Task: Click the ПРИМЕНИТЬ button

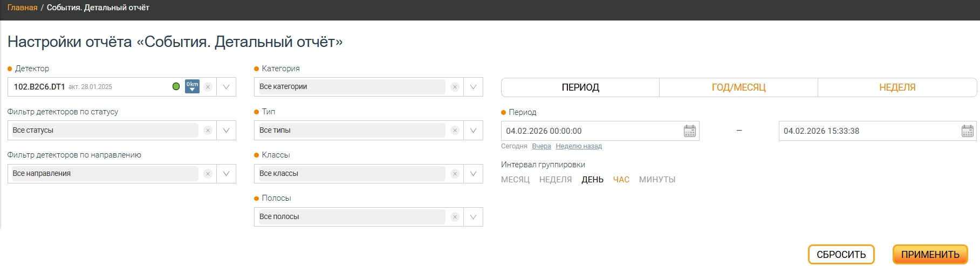Action: tap(930, 255)
